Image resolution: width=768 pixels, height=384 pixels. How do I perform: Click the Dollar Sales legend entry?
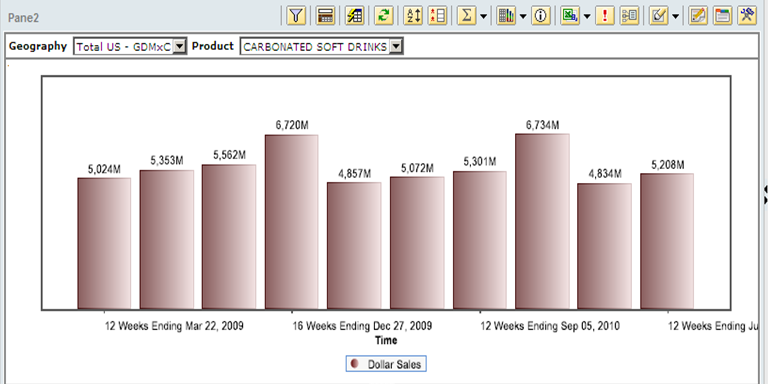386,364
